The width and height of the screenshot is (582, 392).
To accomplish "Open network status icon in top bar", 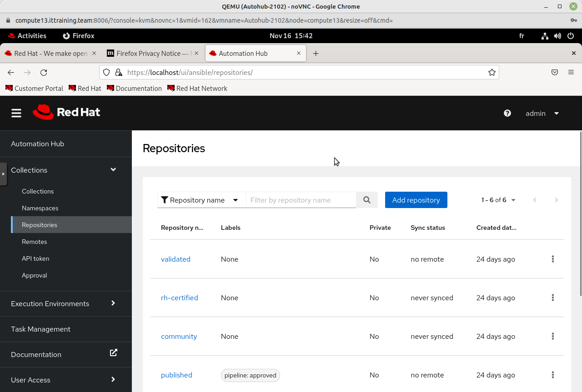I will 545,36.
